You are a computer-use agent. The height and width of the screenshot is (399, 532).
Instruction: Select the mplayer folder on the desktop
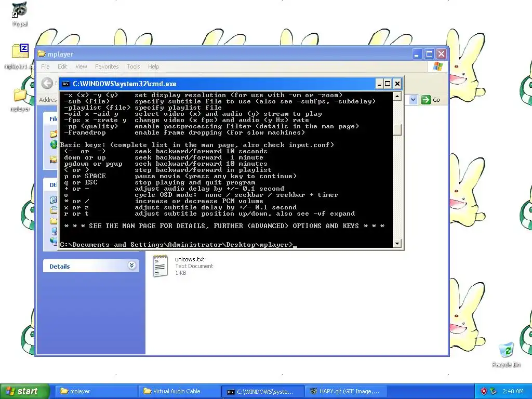tap(20, 100)
